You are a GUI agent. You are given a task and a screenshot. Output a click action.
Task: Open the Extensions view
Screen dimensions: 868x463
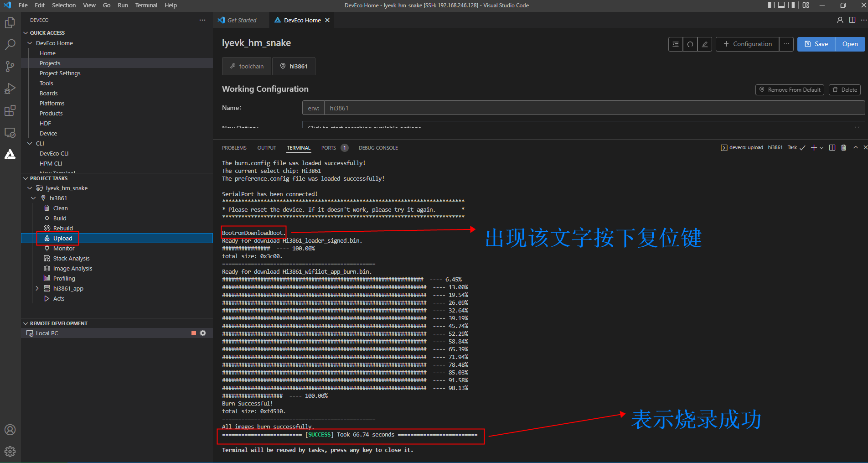pos(10,110)
